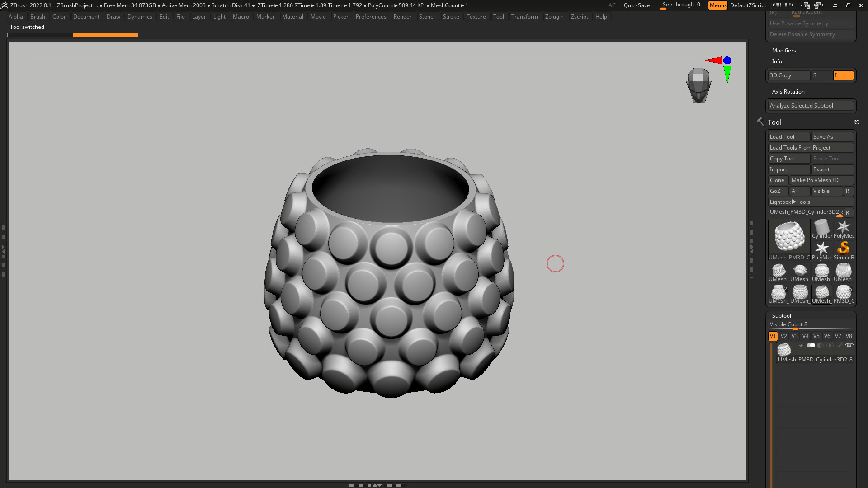
Task: Select the PolyMesh star beside SimpleBrush
Action: click(x=821, y=250)
